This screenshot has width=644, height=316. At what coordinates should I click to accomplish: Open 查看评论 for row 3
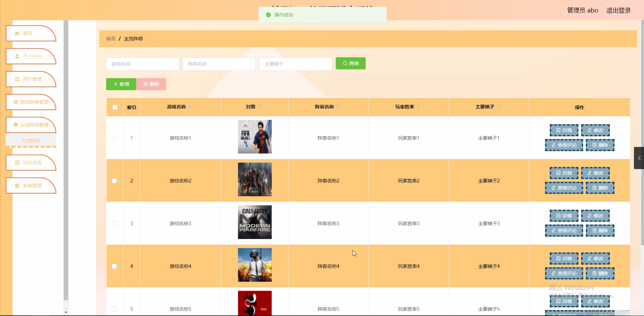click(564, 230)
